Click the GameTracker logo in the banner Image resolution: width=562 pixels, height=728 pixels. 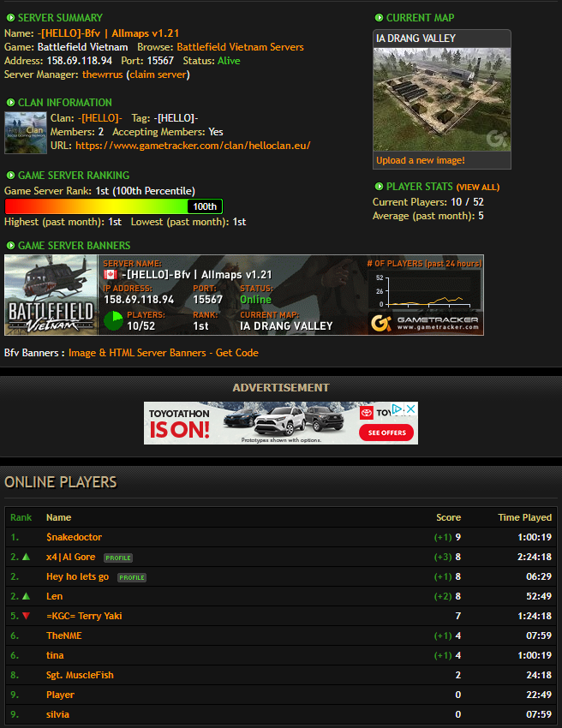[426, 323]
